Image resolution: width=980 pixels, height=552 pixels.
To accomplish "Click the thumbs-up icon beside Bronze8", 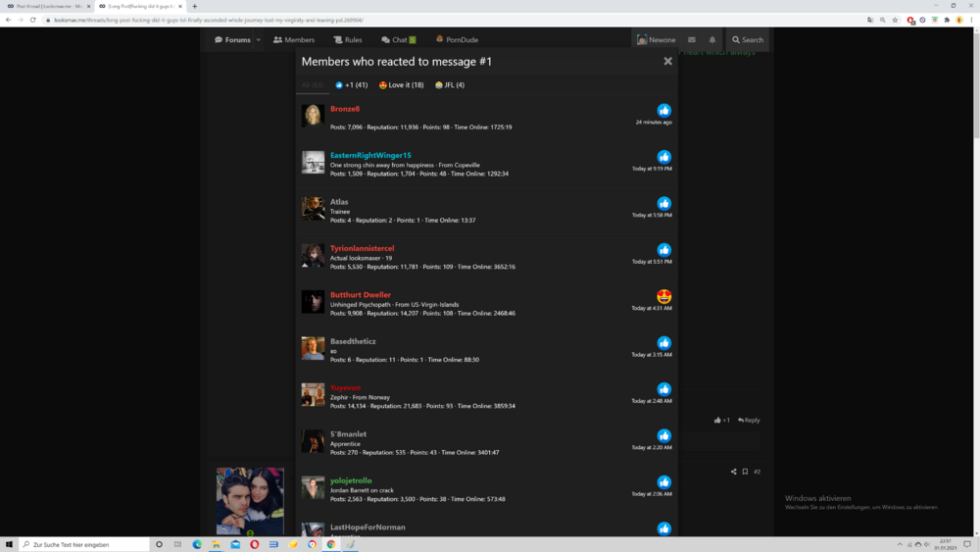I will [663, 111].
